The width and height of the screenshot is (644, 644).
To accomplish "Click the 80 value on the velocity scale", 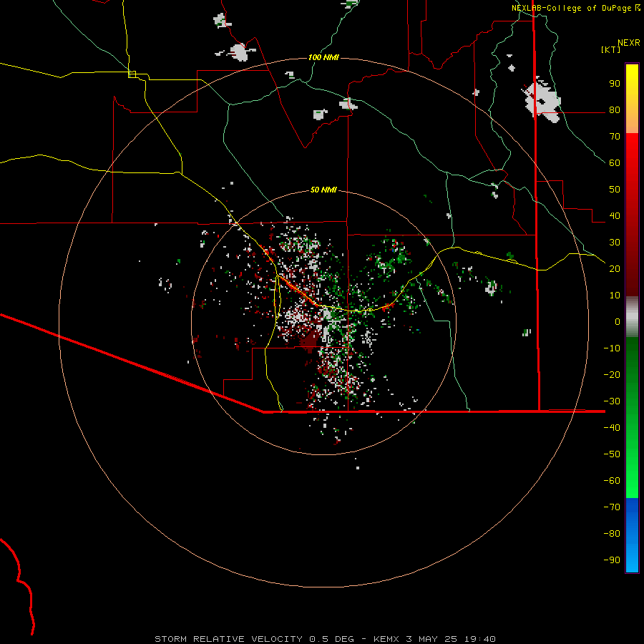I will (x=615, y=110).
